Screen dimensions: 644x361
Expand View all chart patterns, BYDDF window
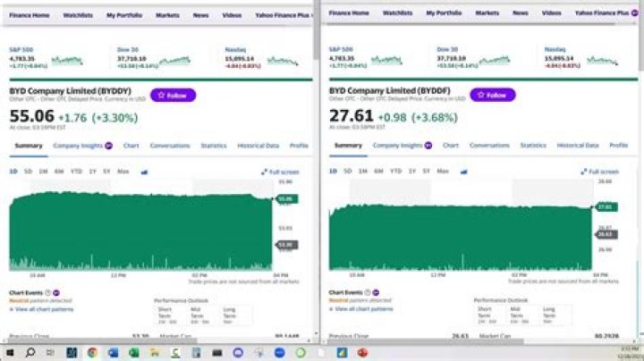click(360, 309)
